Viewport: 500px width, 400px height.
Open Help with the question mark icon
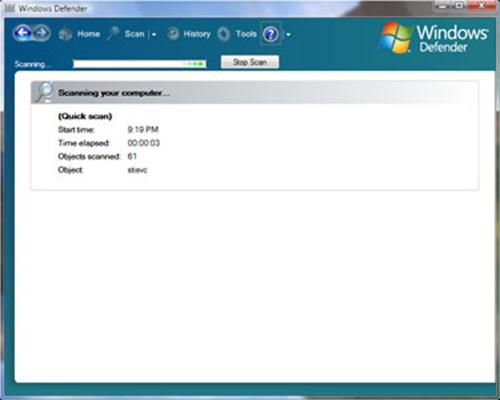(271, 34)
